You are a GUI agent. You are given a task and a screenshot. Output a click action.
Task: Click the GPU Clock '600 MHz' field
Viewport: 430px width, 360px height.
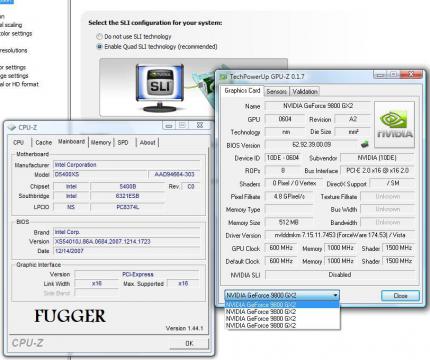[x=281, y=248]
